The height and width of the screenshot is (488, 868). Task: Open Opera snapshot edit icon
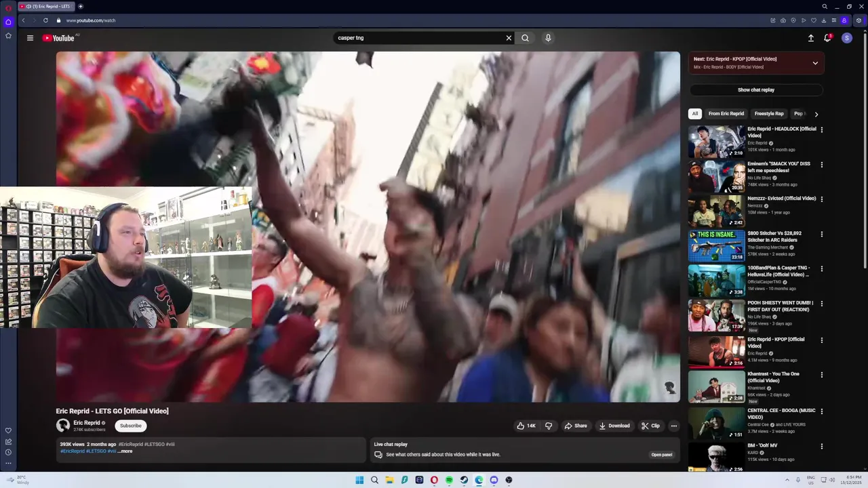[x=772, y=20]
